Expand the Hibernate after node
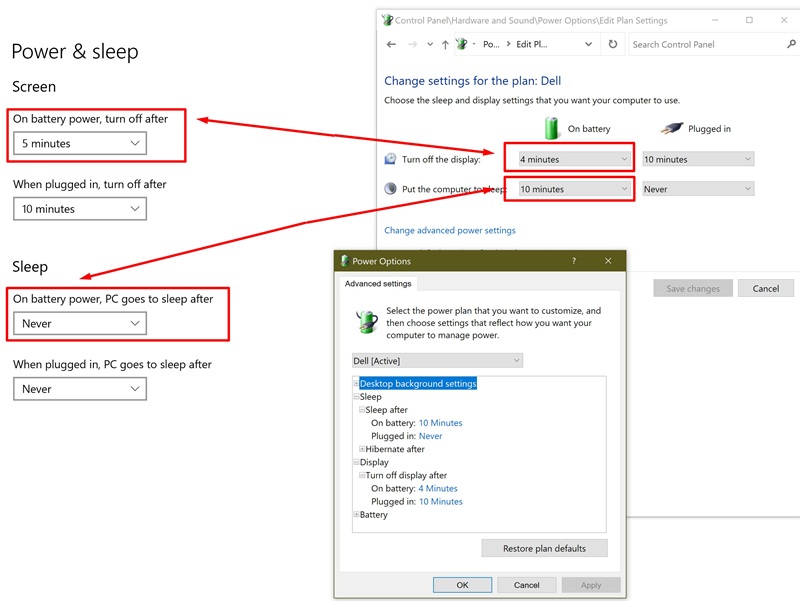Viewport: 800px width, 601px height. point(362,449)
